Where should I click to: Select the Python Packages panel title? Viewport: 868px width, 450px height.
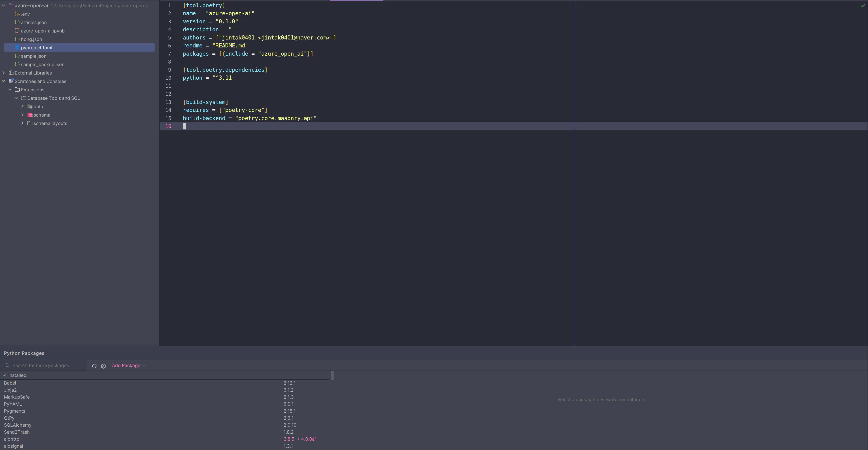[24, 353]
